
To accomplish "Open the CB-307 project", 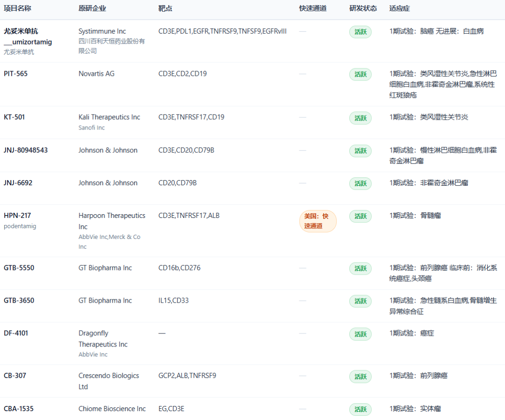I will [x=15, y=376].
